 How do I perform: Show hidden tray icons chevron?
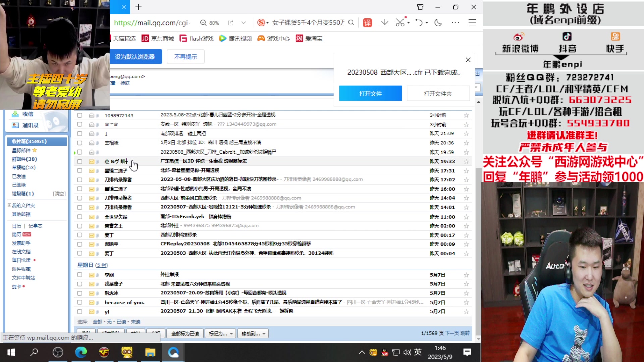(x=362, y=352)
